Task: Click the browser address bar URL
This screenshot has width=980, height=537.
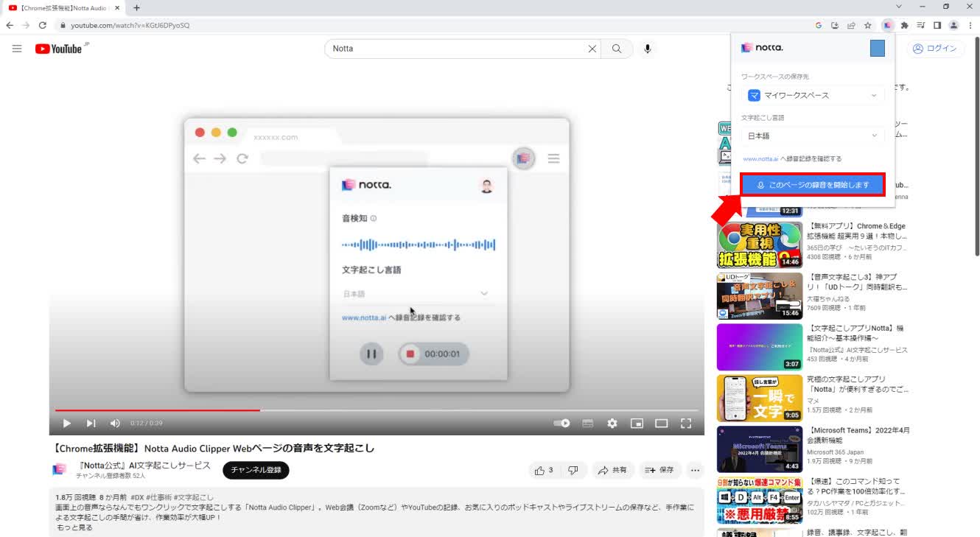Action: coord(130,25)
